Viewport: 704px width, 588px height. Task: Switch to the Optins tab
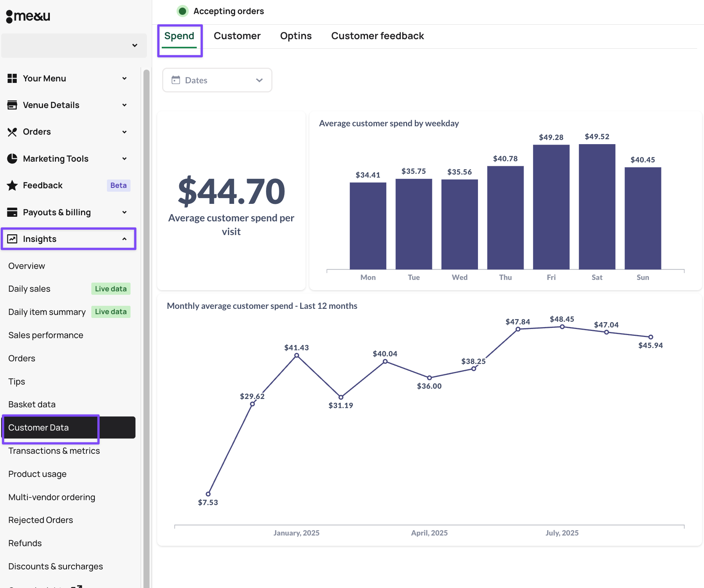tap(296, 36)
